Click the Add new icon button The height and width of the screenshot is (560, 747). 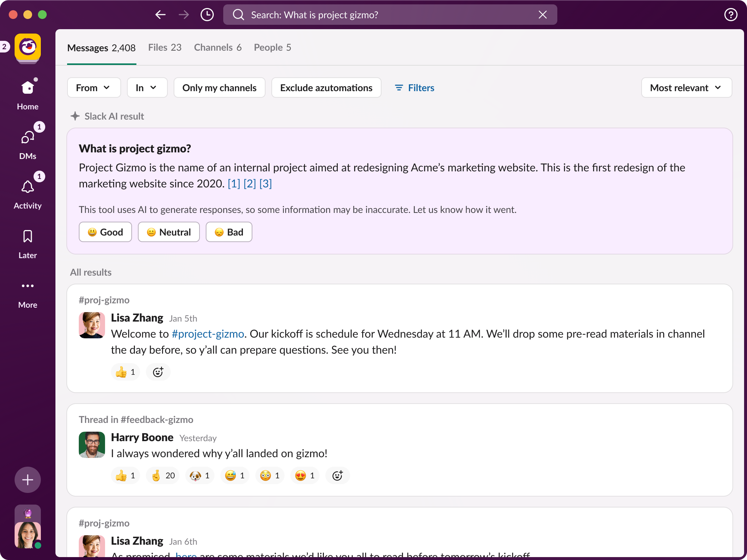click(28, 479)
